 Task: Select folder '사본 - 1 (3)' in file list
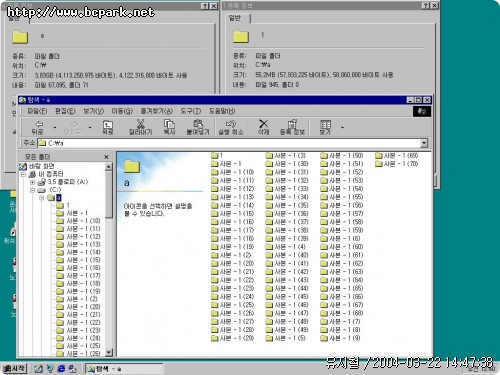[x=286, y=155]
